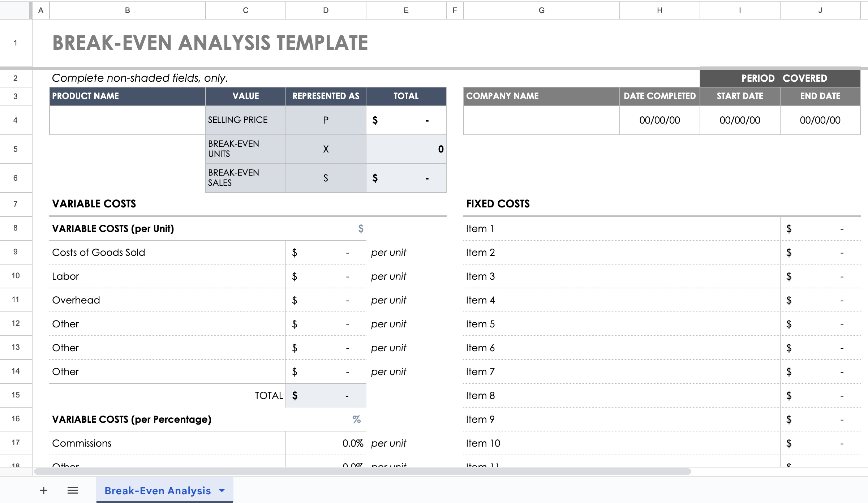Click the add new sheet plus icon
Viewport: 868px width, 503px height.
pyautogui.click(x=44, y=490)
